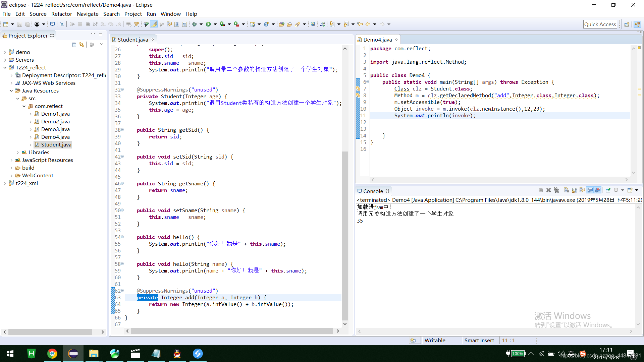Click the Coverage run icon
The width and height of the screenshot is (644, 362).
[222, 24]
